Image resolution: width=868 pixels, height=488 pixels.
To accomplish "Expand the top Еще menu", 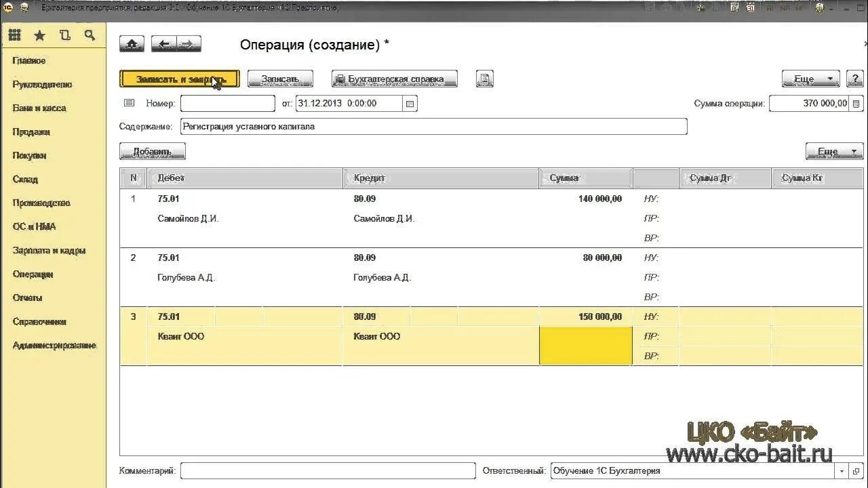I will point(810,79).
